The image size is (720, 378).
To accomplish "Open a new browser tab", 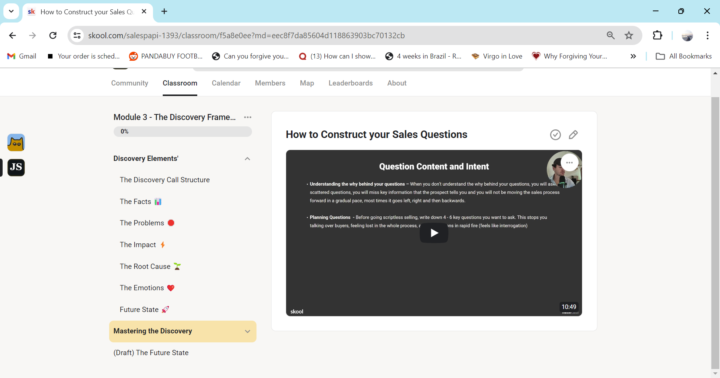I will [164, 11].
